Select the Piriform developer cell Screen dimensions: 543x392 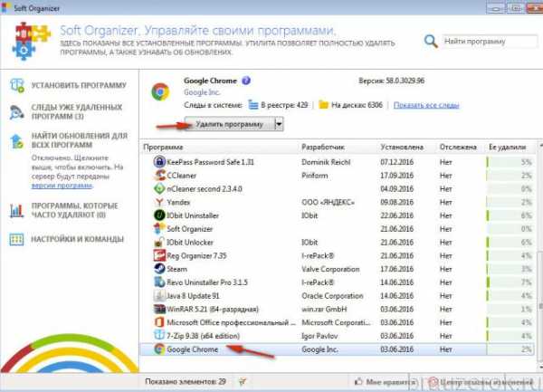coord(314,176)
